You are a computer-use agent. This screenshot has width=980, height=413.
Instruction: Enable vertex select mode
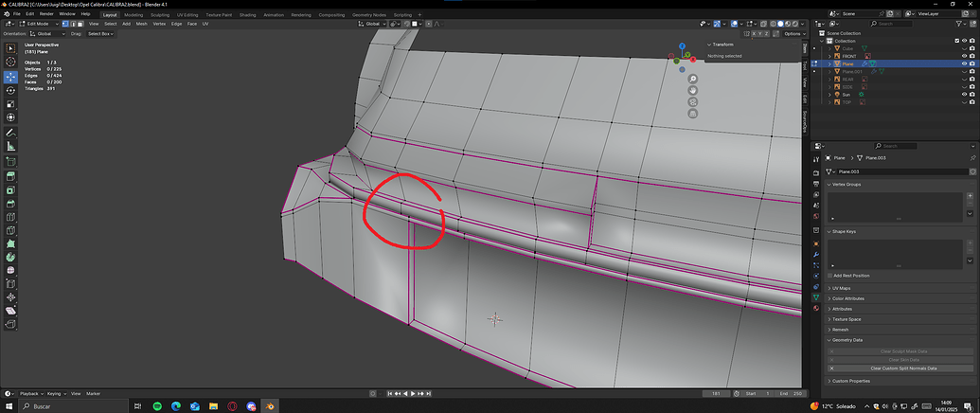coord(65,24)
